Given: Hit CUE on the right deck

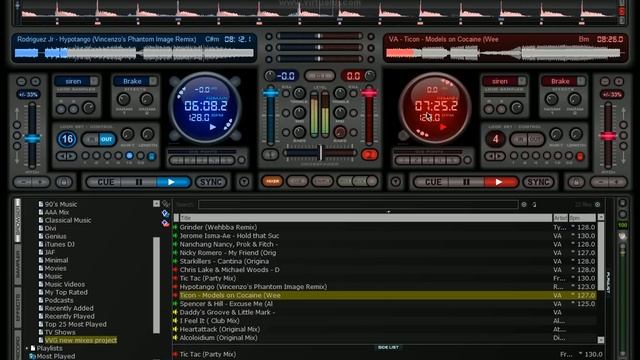Looking at the screenshot, I should click(x=433, y=182).
